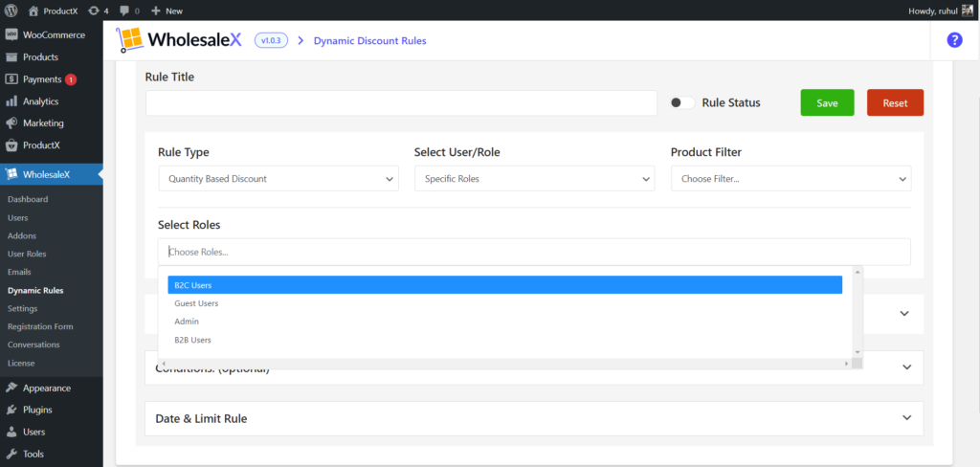Select Guest Users role option
The height and width of the screenshot is (467, 980).
[x=505, y=303]
